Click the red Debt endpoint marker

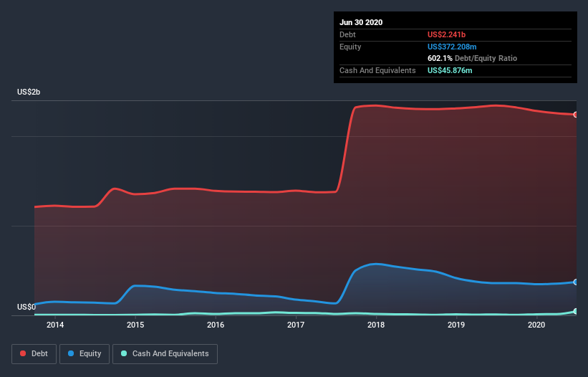(576, 115)
